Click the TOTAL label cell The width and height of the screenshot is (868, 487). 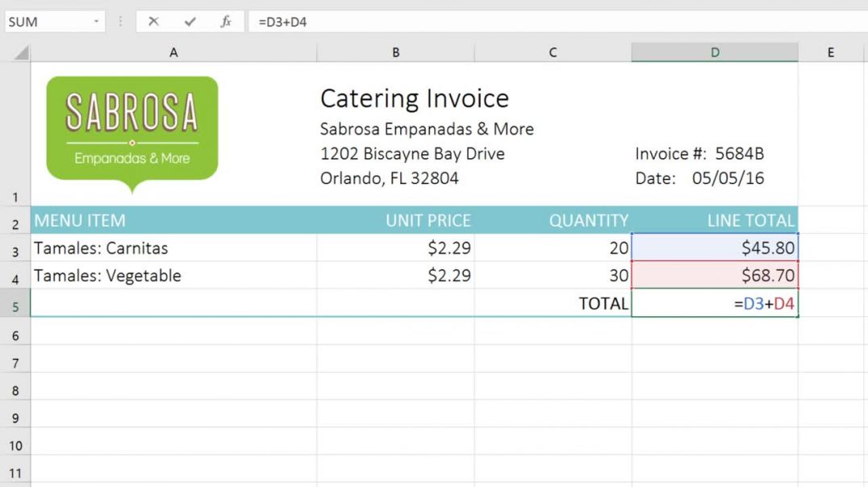[553, 303]
